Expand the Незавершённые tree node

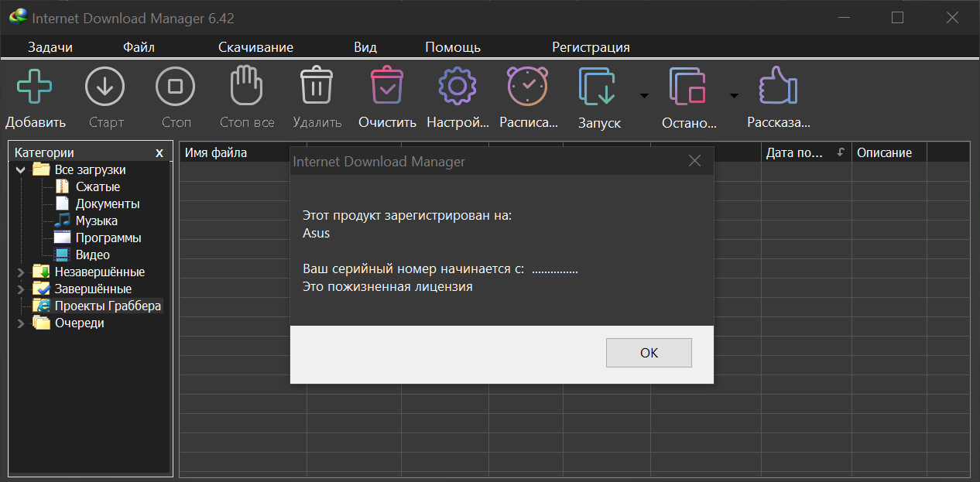pos(21,272)
